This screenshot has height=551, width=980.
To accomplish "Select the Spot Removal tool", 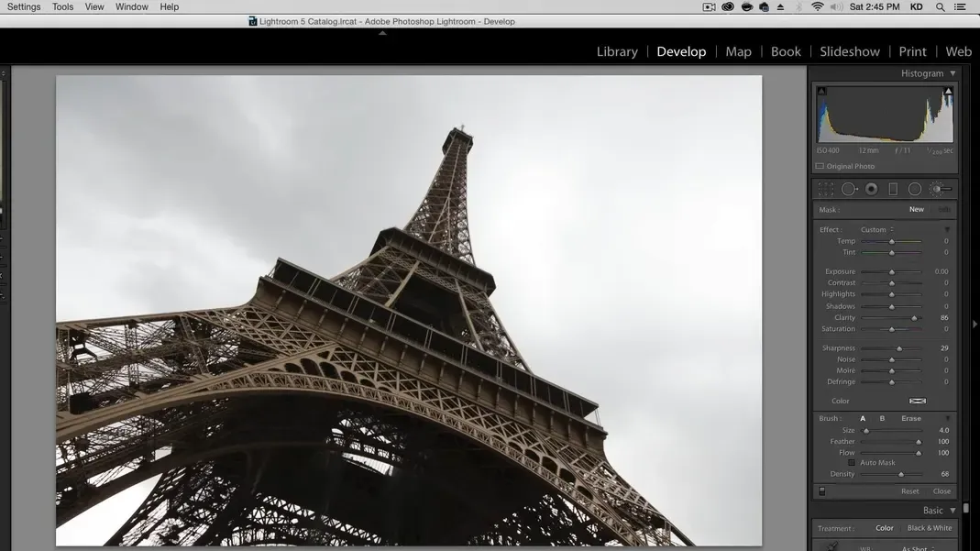I will click(x=849, y=189).
